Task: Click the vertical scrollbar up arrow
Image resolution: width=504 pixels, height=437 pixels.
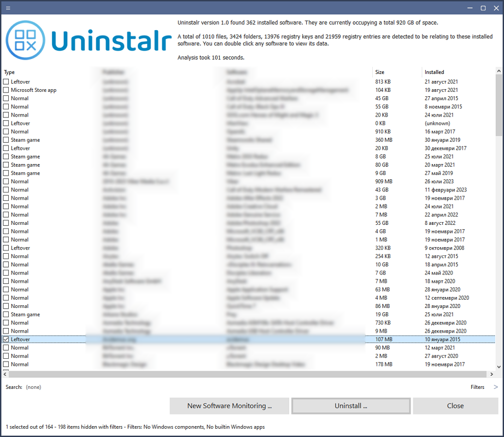Action: (x=499, y=71)
